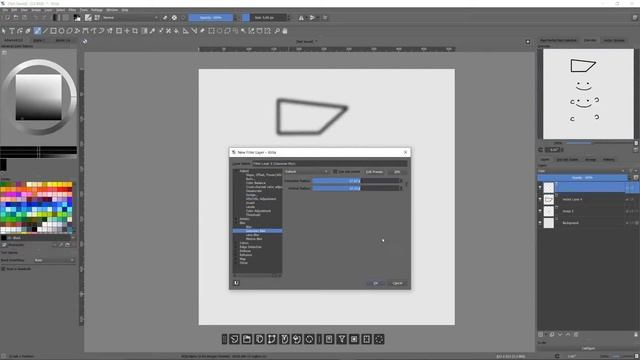Select the Freehand Brush tool
This screenshot has width=640, height=360.
(x=37, y=31)
